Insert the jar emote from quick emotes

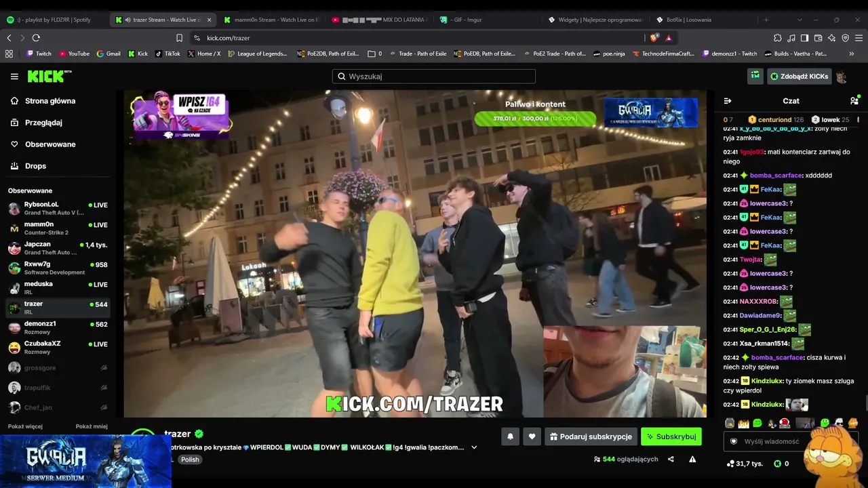tap(730, 423)
